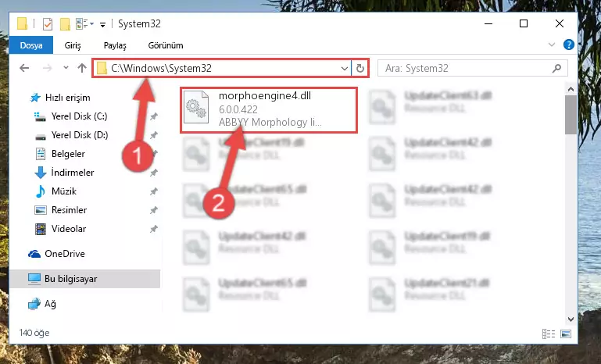
Task: Expand the ribbon with the chevron
Action: (552, 45)
